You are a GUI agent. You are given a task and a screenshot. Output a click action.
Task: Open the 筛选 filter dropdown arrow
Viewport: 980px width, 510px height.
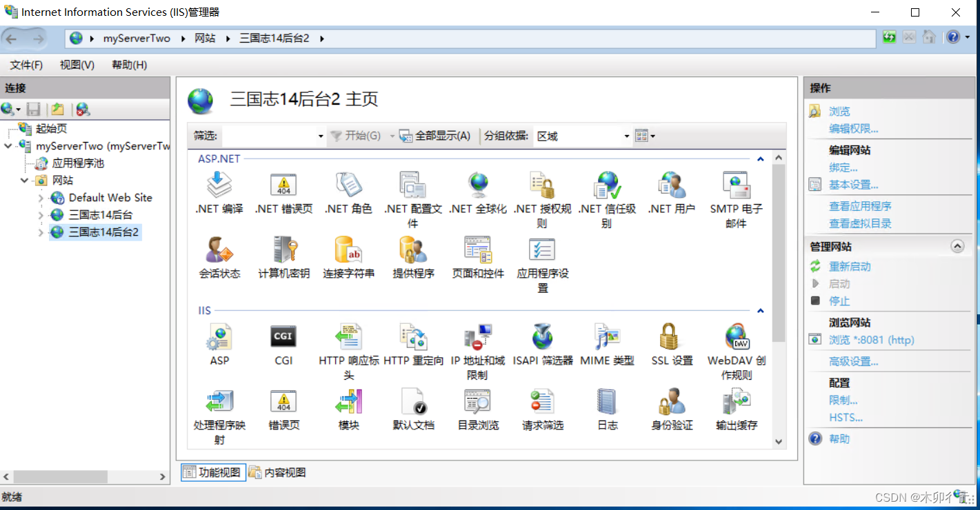pos(321,136)
